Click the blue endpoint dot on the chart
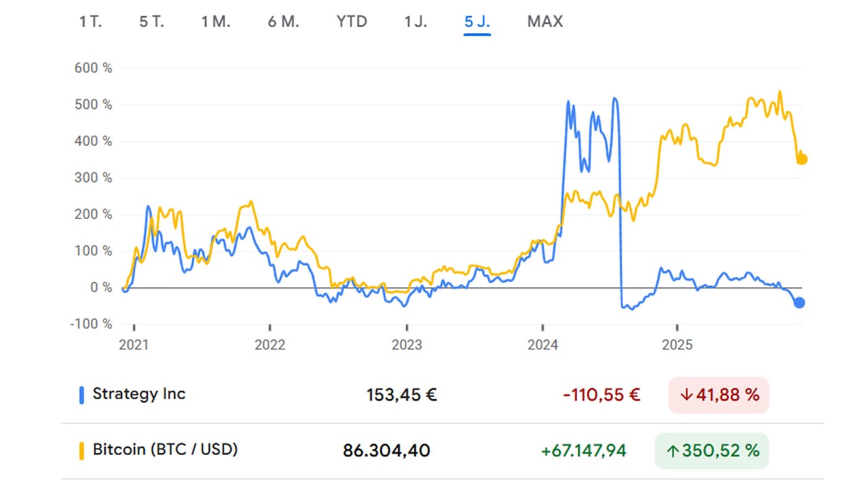This screenshot has height=488, width=868. tap(799, 303)
